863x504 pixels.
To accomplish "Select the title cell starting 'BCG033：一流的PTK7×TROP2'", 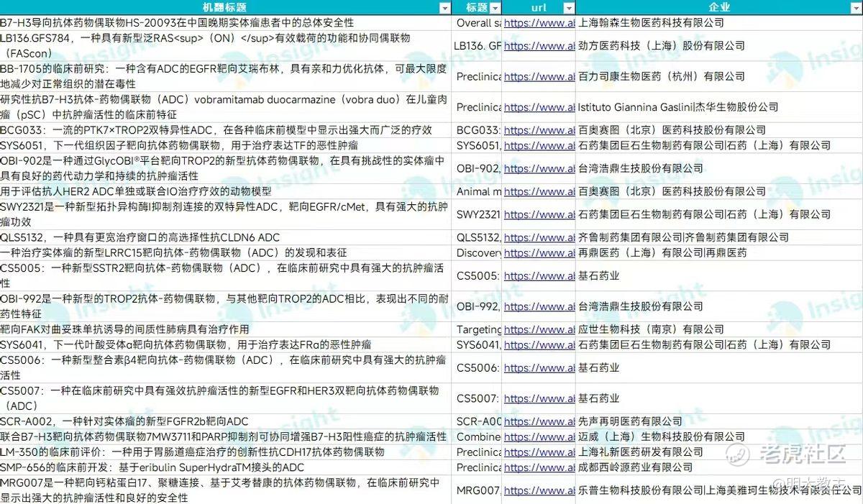I will click(x=226, y=131).
